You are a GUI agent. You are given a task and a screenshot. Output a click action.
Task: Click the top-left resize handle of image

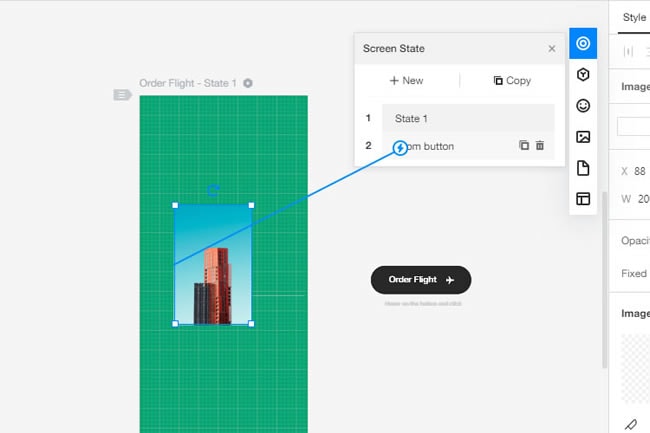[175, 205]
